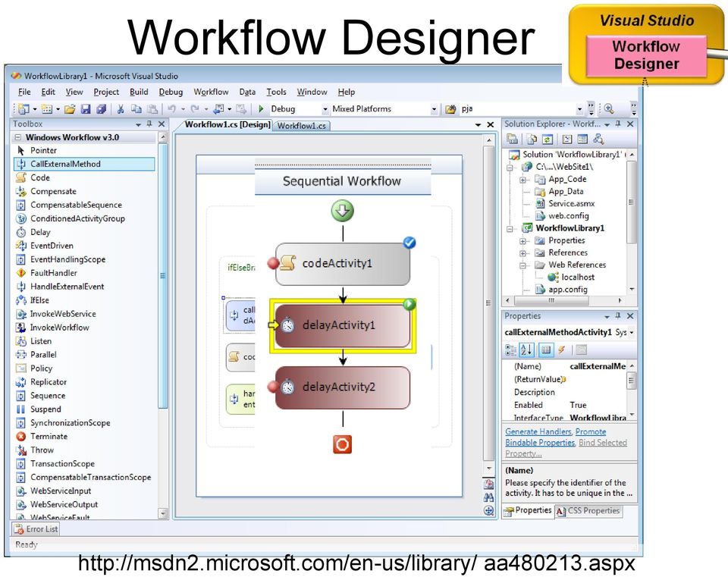Open the Mixed Platforms dropdown
Viewport: 728px width, 577px height.
point(434,109)
